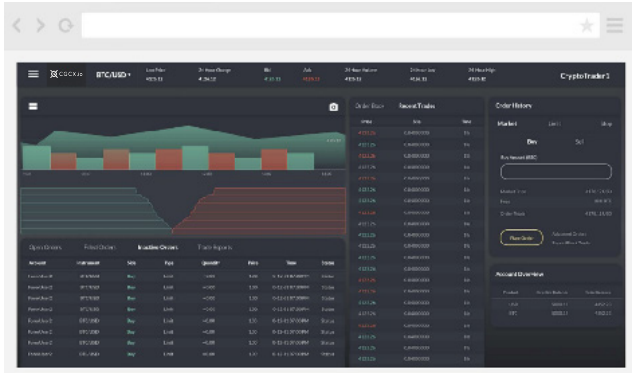
Task: Click the Last Price header stat
Action: click(x=155, y=74)
